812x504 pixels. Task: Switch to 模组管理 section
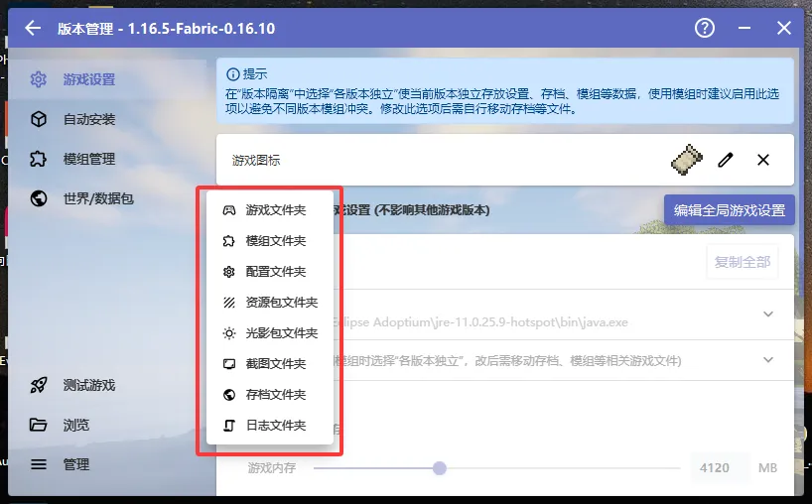tap(88, 159)
